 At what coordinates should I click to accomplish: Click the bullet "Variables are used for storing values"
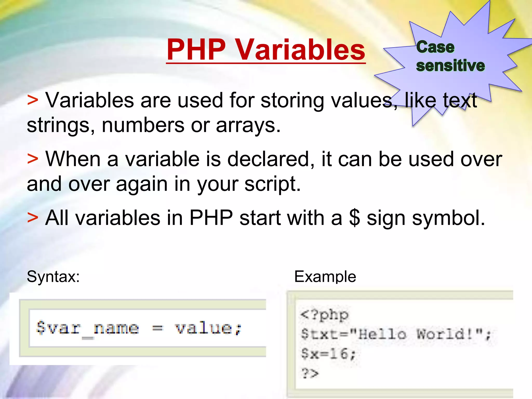pos(252,100)
